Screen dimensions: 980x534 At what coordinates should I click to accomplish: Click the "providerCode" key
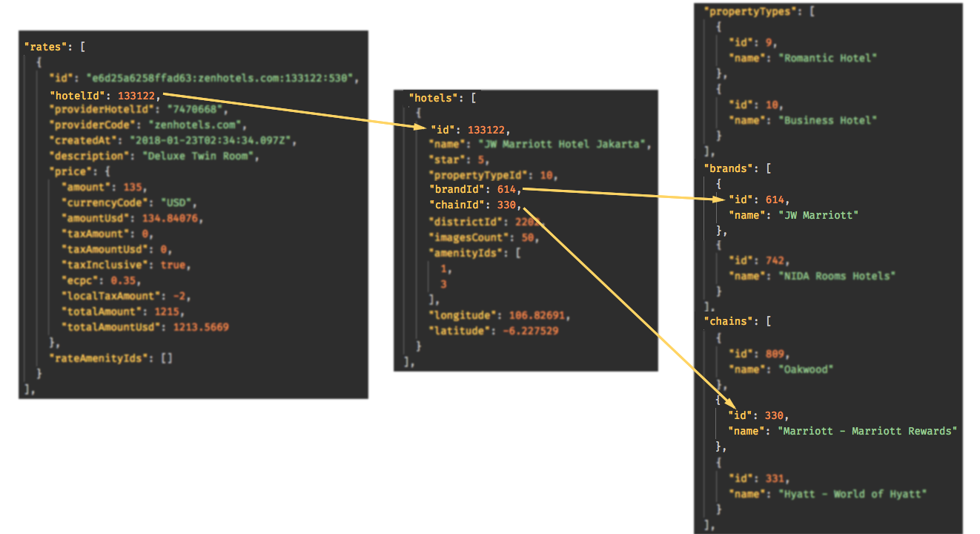pos(93,125)
